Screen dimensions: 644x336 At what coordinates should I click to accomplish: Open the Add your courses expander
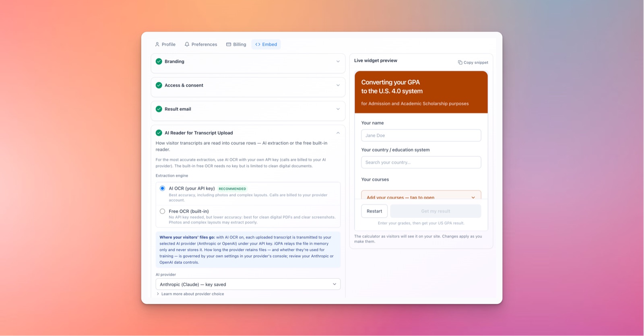[x=421, y=195]
